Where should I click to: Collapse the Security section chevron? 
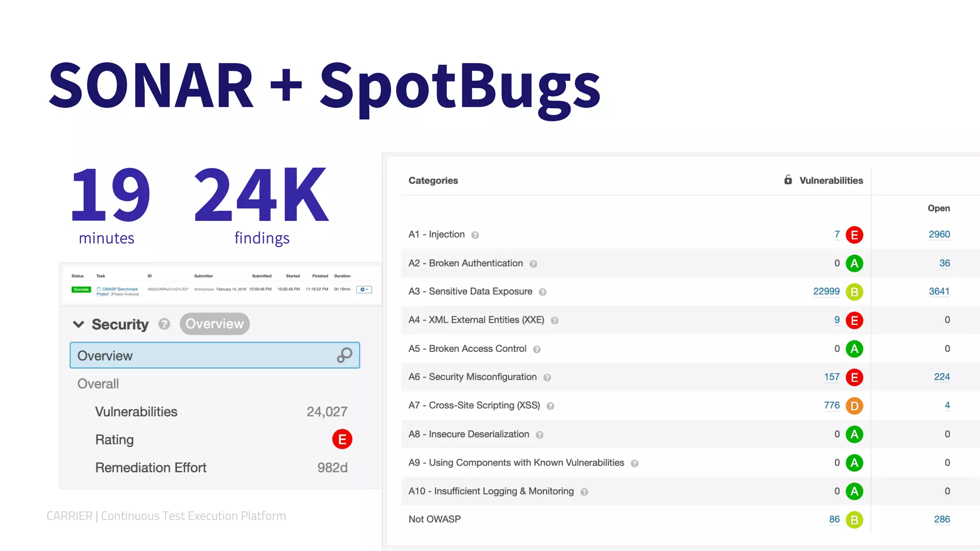pos(78,324)
